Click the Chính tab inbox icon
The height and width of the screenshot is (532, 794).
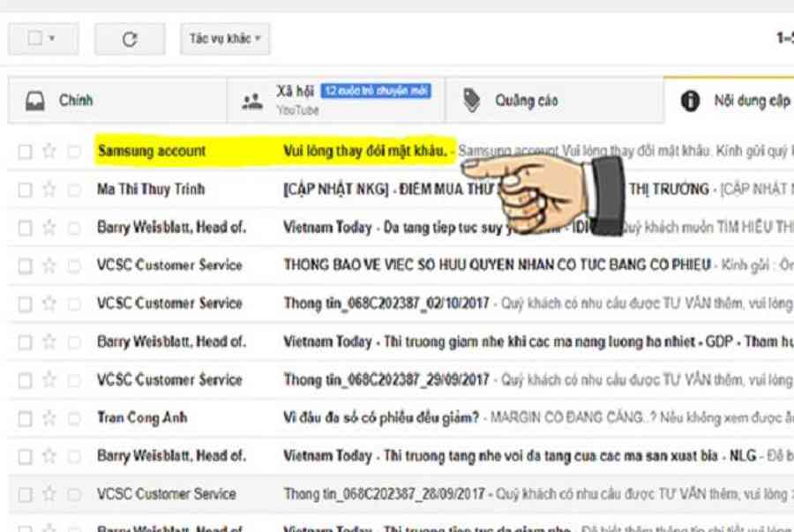(x=34, y=101)
